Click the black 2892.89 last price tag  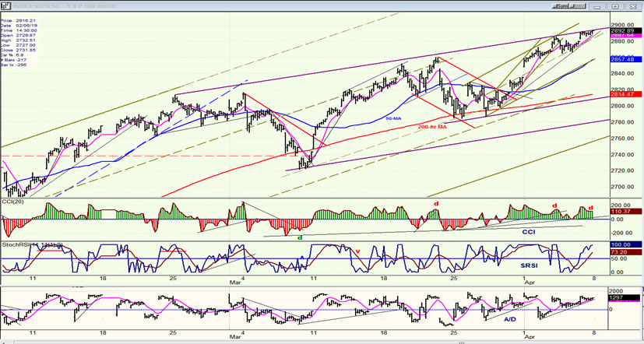(x=625, y=30)
